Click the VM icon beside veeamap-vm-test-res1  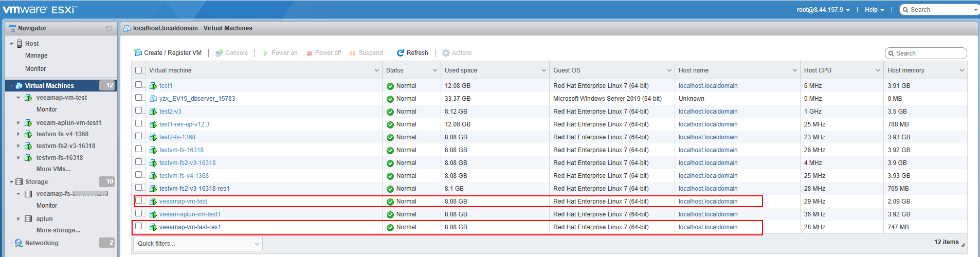click(153, 227)
